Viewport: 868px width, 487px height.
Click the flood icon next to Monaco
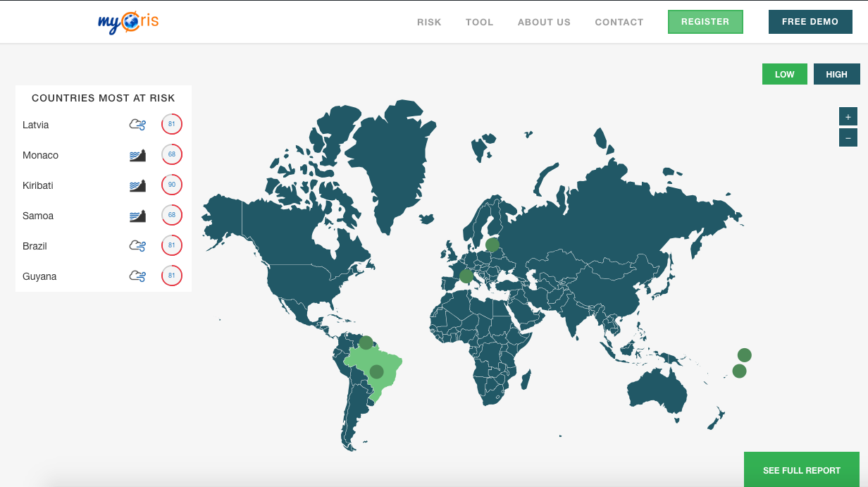coord(137,155)
